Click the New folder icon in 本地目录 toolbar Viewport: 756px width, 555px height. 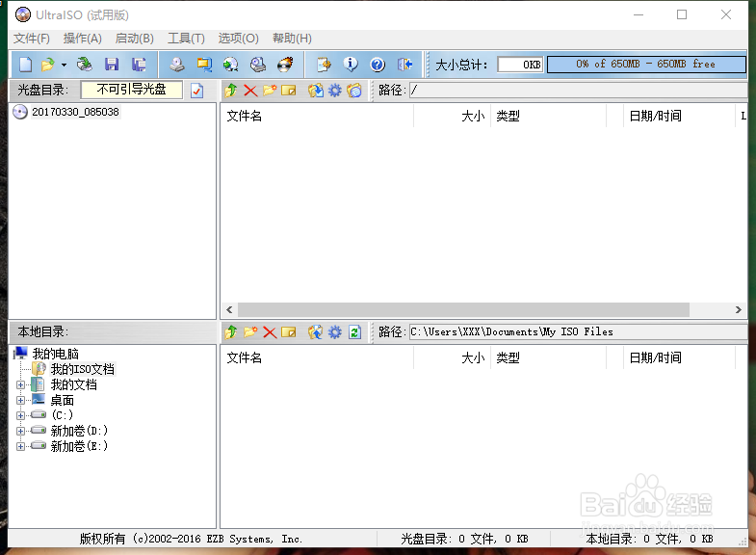[x=250, y=331]
